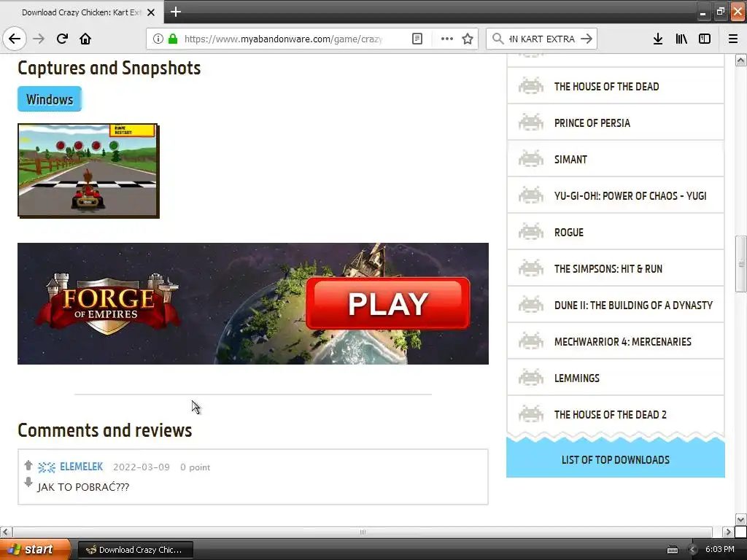Open a new browser tab
The height and width of the screenshot is (560, 747).
(176, 12)
